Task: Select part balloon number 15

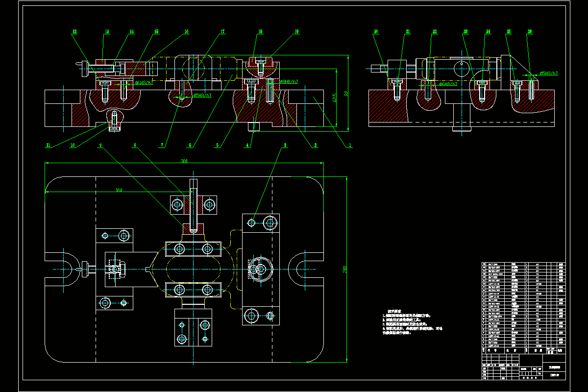Action: pyautogui.click(x=156, y=32)
